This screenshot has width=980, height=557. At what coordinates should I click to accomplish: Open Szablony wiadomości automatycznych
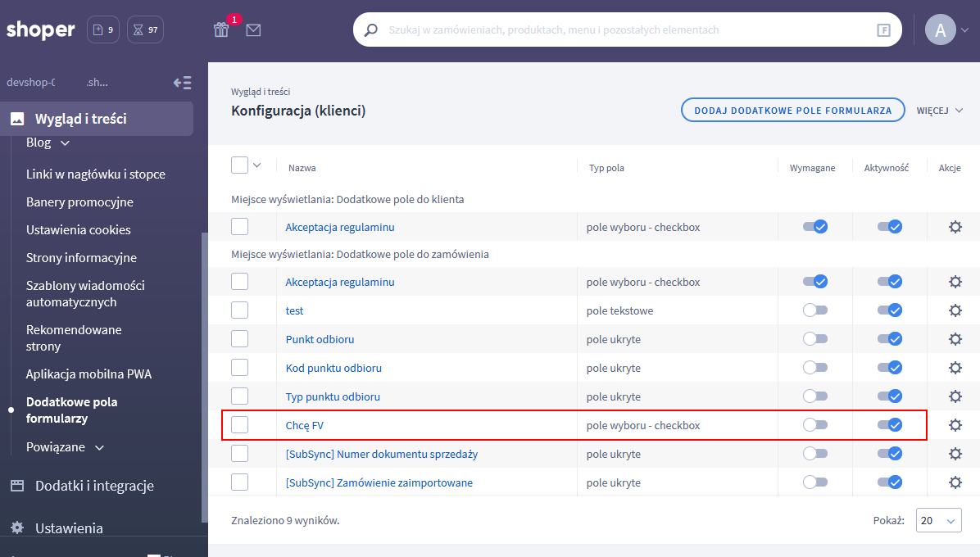click(x=85, y=293)
